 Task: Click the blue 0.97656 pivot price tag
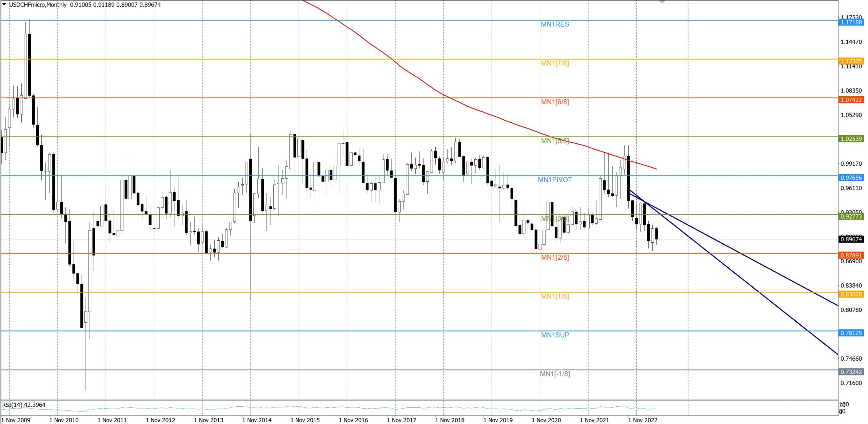[x=851, y=178]
